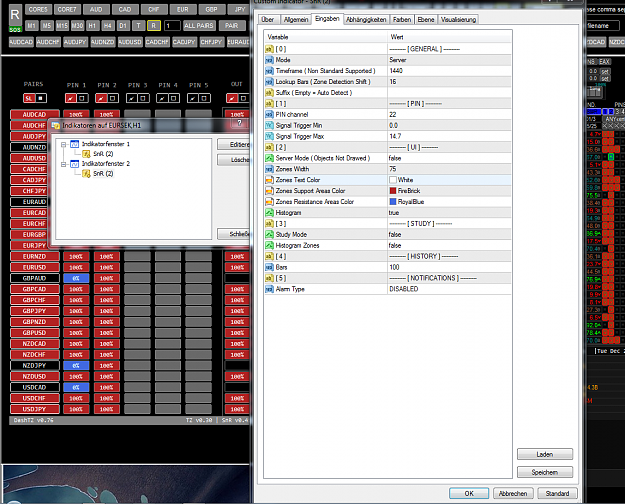Click the Lookup Bars row icon

[269, 82]
